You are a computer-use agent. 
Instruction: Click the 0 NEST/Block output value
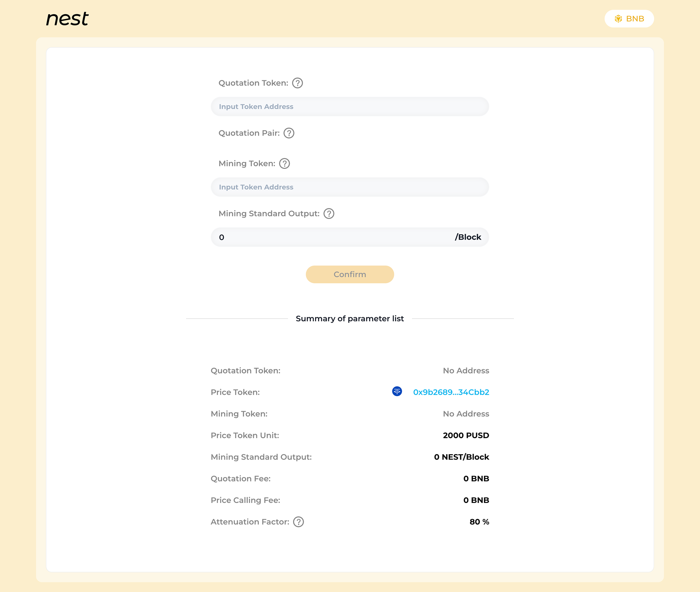(462, 457)
